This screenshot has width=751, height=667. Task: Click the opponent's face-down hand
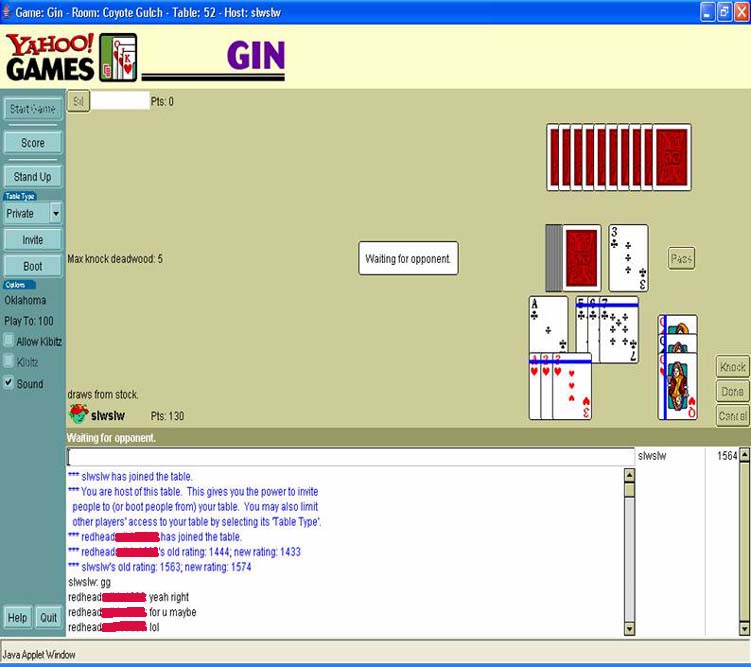click(x=619, y=158)
